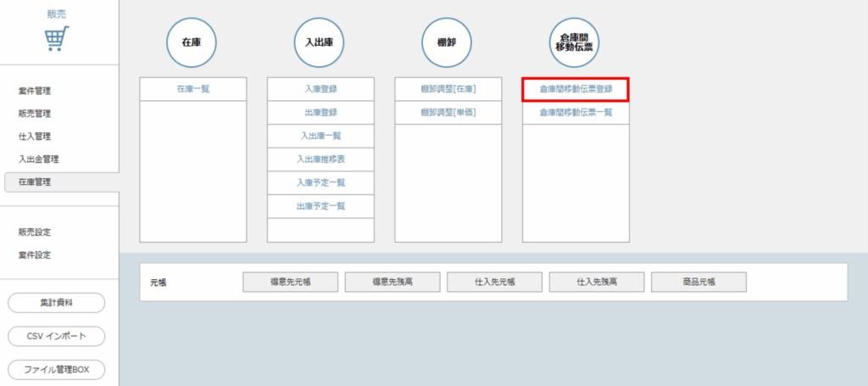Open 販売設定 in sidebar
The width and height of the screenshot is (868, 386).
point(36,232)
